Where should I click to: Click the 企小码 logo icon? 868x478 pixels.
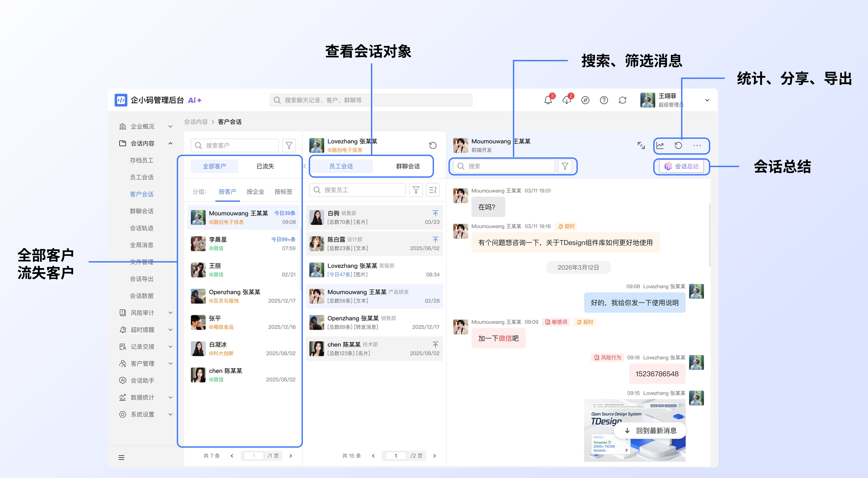(121, 100)
